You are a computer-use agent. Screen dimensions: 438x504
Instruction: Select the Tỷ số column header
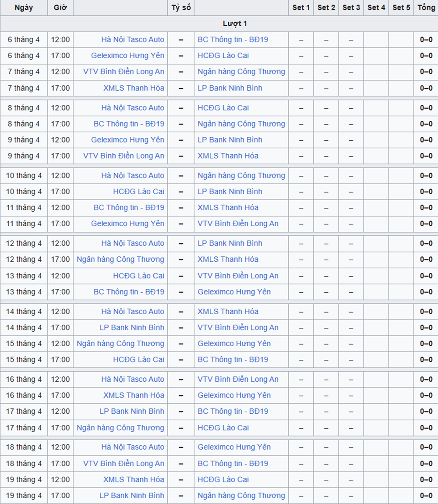181,8
